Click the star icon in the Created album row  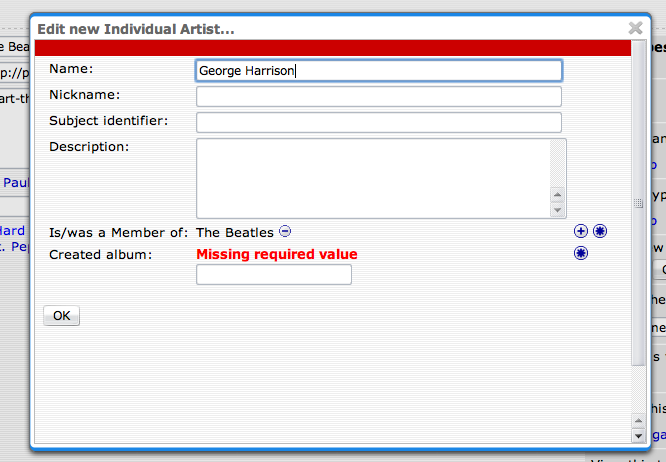[x=581, y=253]
